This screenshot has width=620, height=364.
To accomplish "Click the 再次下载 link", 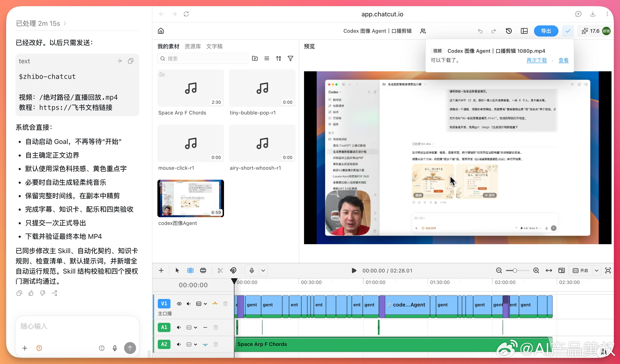I will pyautogui.click(x=537, y=60).
